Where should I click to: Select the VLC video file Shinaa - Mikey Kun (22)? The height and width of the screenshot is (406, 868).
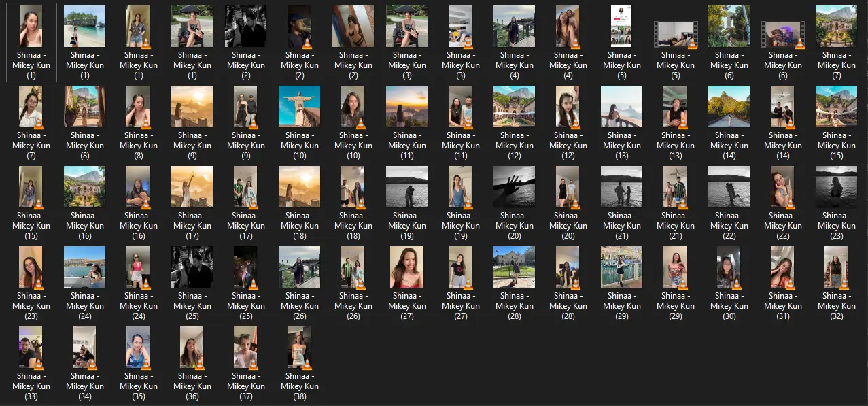(783, 187)
